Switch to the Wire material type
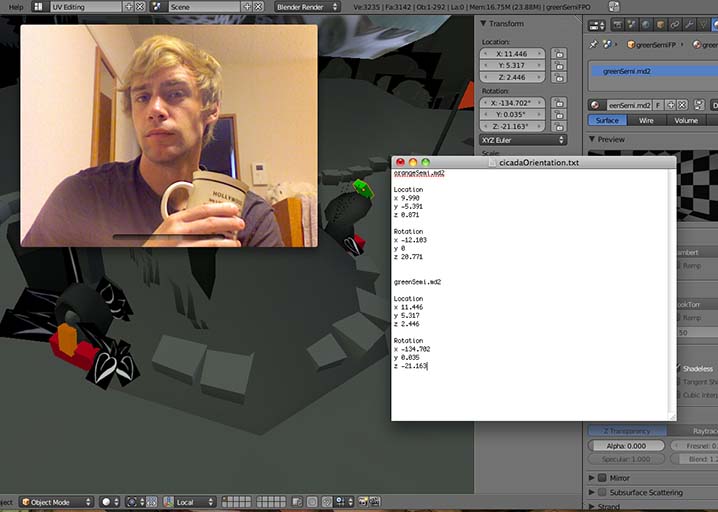Screen dimensions: 718x512 point(646,120)
